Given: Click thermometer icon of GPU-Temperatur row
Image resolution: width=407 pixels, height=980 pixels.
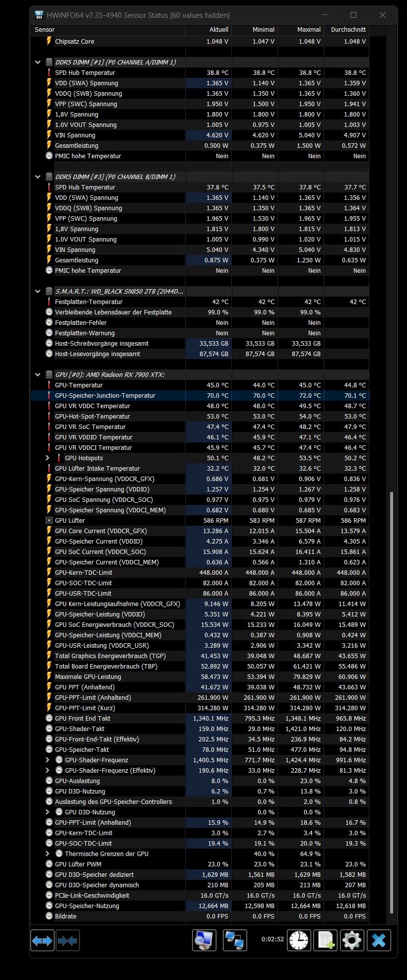Looking at the screenshot, I should [x=49, y=385].
